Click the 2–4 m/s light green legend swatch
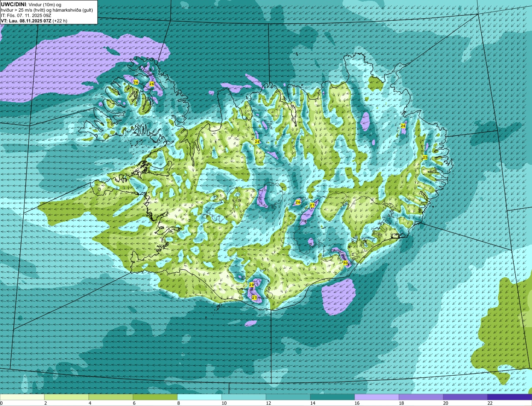 [x=66, y=397]
